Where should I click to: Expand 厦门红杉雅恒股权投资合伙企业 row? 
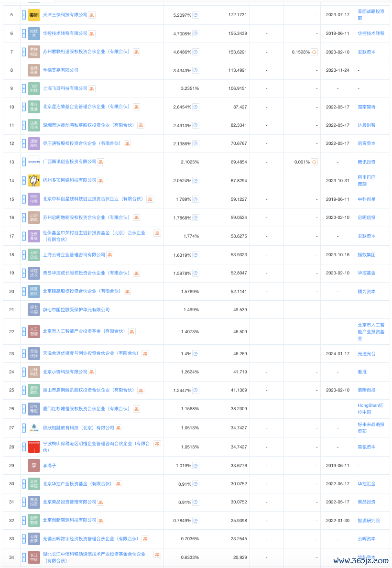[24, 409]
